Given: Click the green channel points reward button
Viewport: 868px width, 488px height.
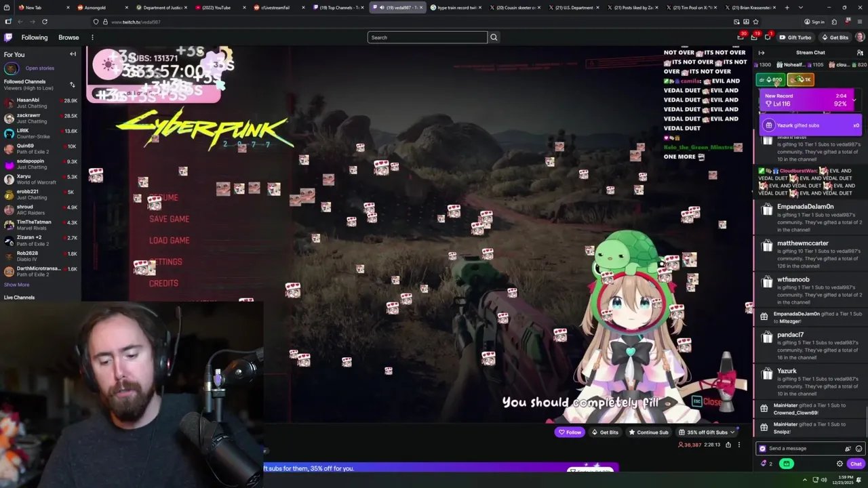Looking at the screenshot, I should [787, 464].
